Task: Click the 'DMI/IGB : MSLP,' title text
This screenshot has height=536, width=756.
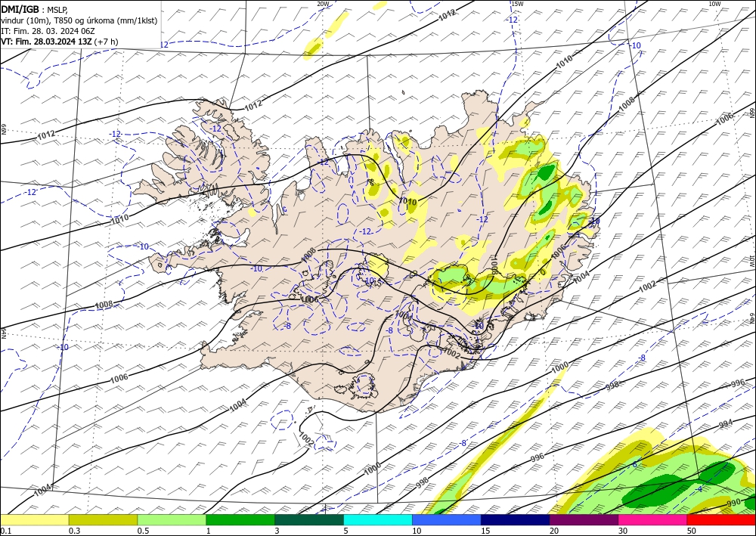Action: [35, 9]
